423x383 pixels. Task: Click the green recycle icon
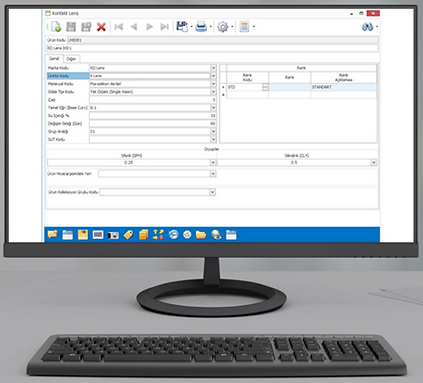(187, 235)
